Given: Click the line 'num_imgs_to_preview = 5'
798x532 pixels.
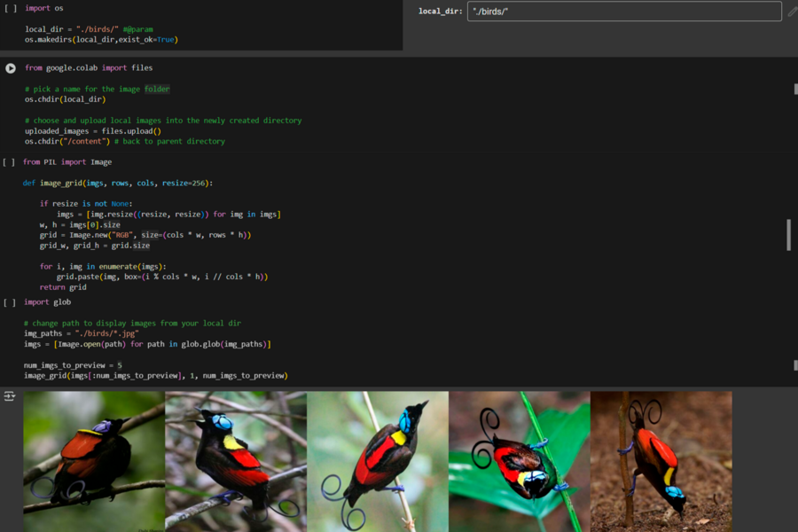Looking at the screenshot, I should click(x=73, y=365).
